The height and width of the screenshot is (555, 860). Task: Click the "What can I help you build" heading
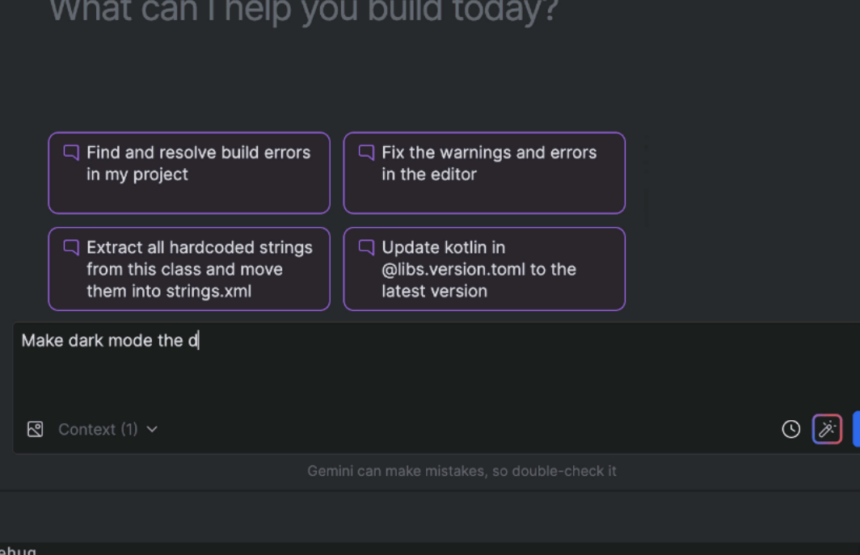coord(303,10)
